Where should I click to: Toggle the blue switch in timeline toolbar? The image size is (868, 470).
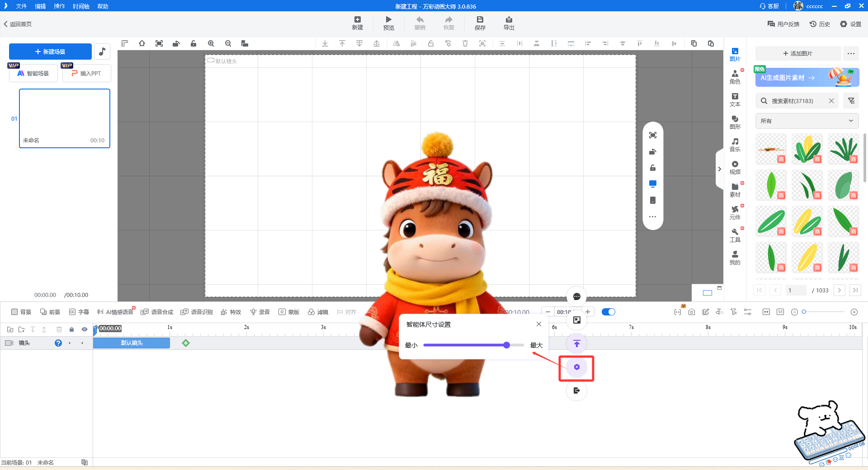coord(608,312)
